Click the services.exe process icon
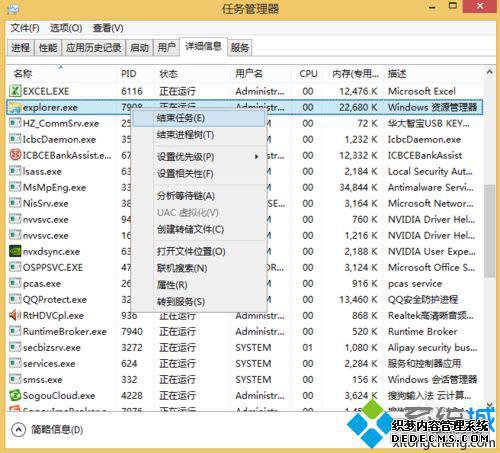This screenshot has height=453, width=500. (x=15, y=363)
